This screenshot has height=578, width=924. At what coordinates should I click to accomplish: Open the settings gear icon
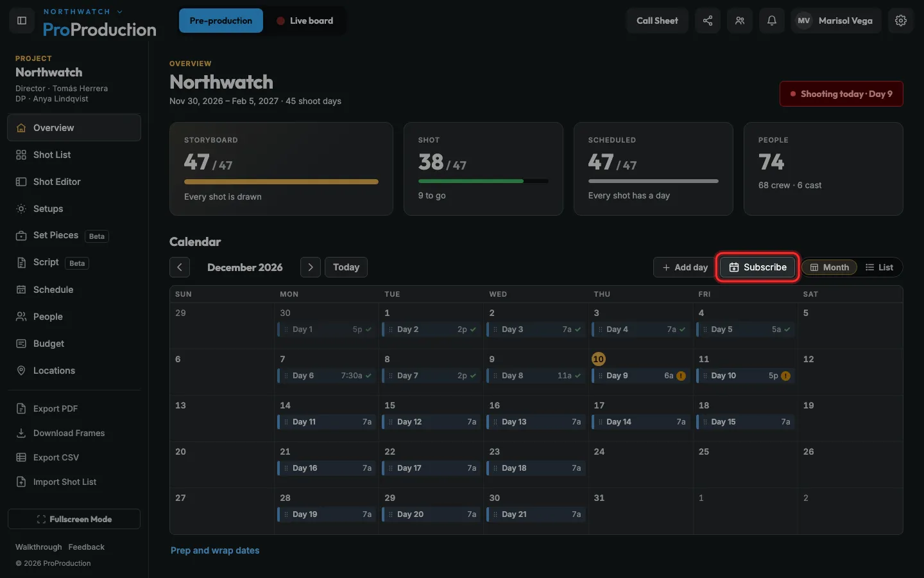(x=901, y=21)
